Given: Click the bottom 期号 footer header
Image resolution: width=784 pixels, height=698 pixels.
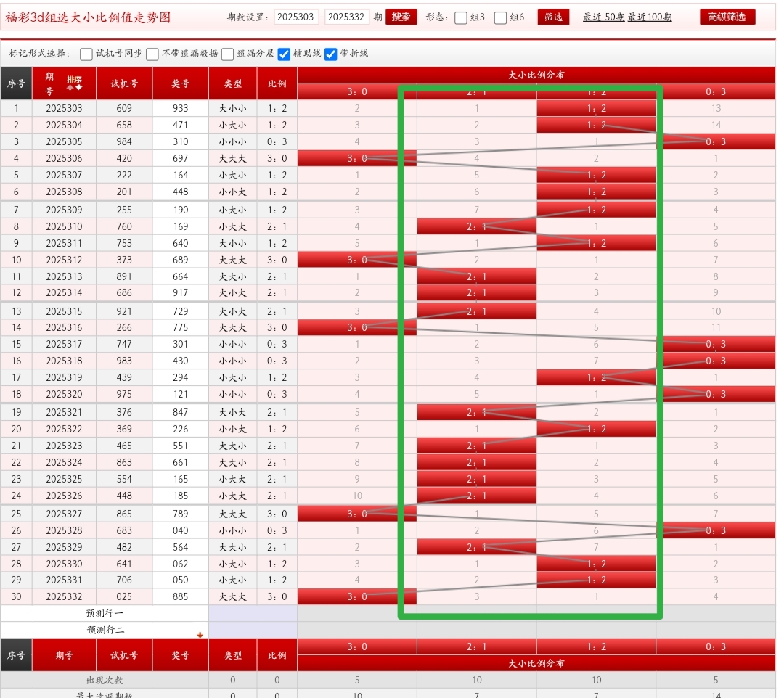Looking at the screenshot, I should click(64, 655).
